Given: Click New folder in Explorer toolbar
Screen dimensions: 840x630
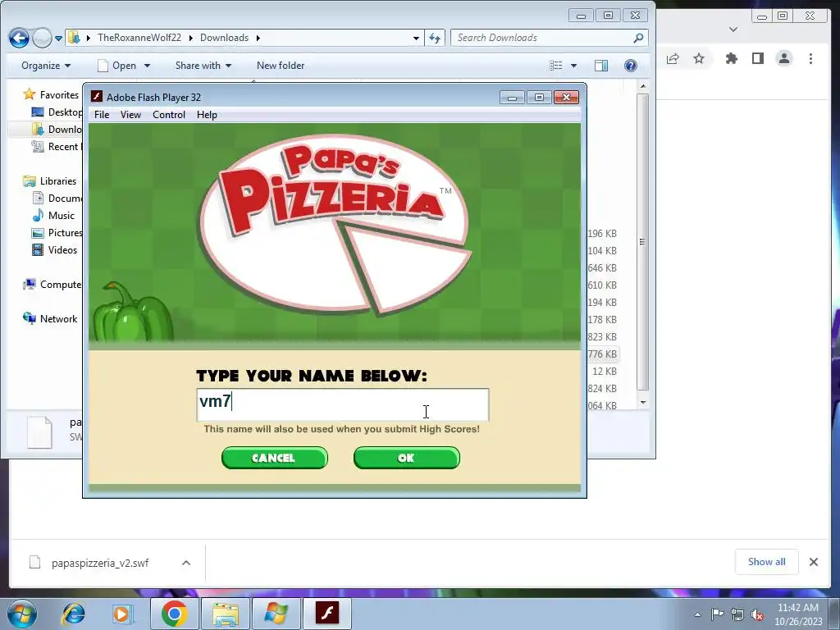Looking at the screenshot, I should (x=281, y=66).
